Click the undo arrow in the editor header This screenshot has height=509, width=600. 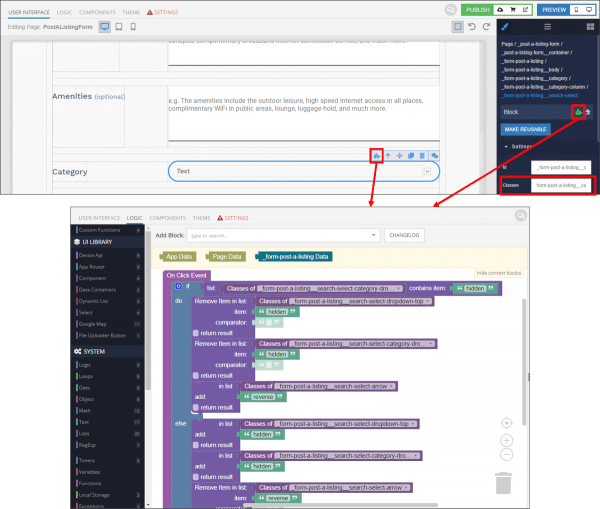coord(472,27)
